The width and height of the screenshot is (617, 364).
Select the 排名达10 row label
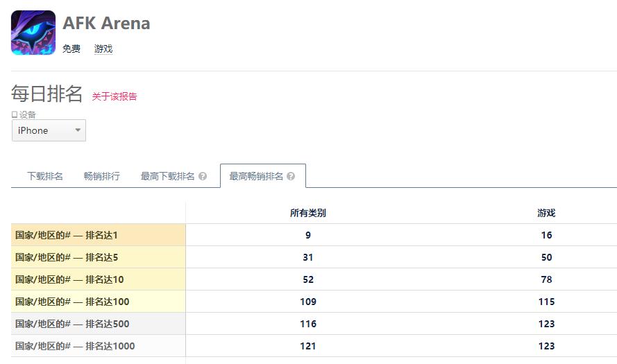[x=69, y=279]
